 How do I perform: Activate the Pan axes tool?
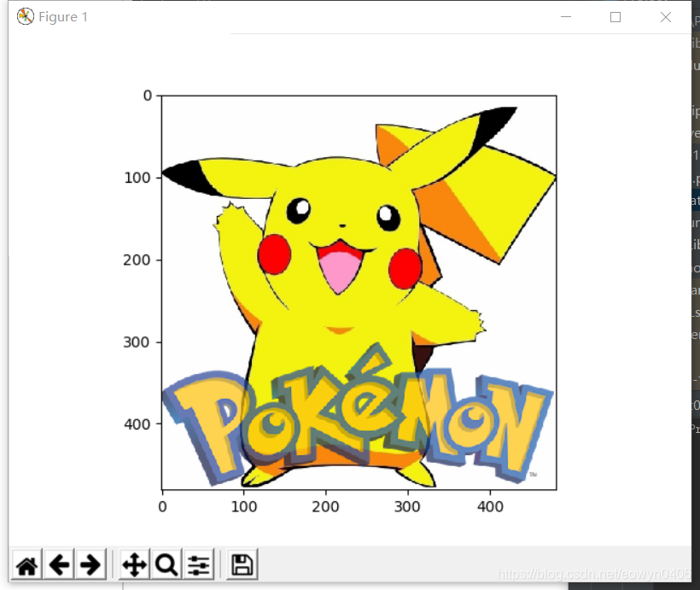134,565
